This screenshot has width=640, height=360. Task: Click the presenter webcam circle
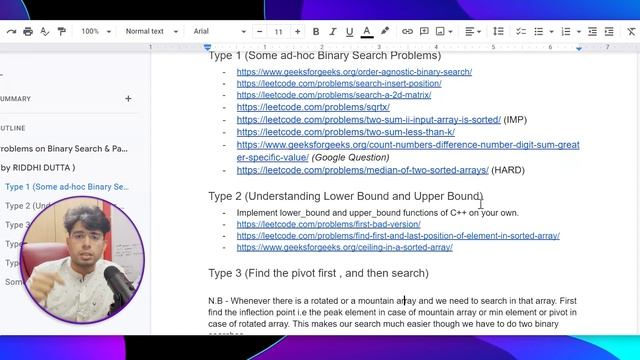(x=82, y=260)
